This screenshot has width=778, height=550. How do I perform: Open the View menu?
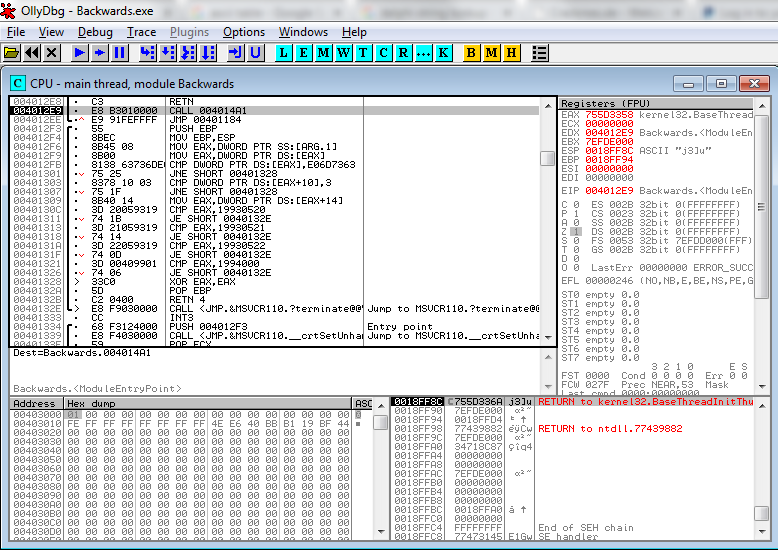pos(51,32)
